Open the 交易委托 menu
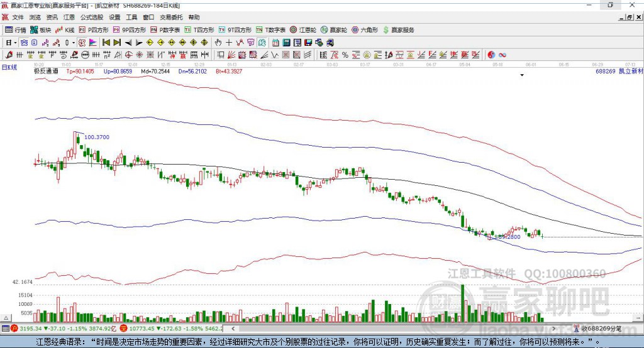644x348 pixels. click(171, 17)
